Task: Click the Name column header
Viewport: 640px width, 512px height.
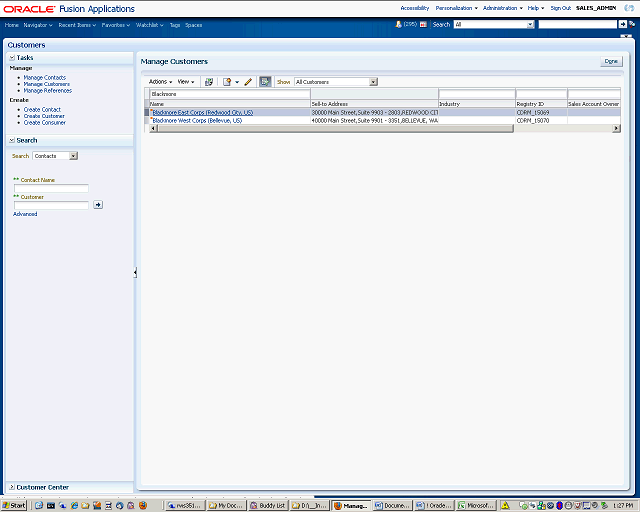Action: point(230,104)
